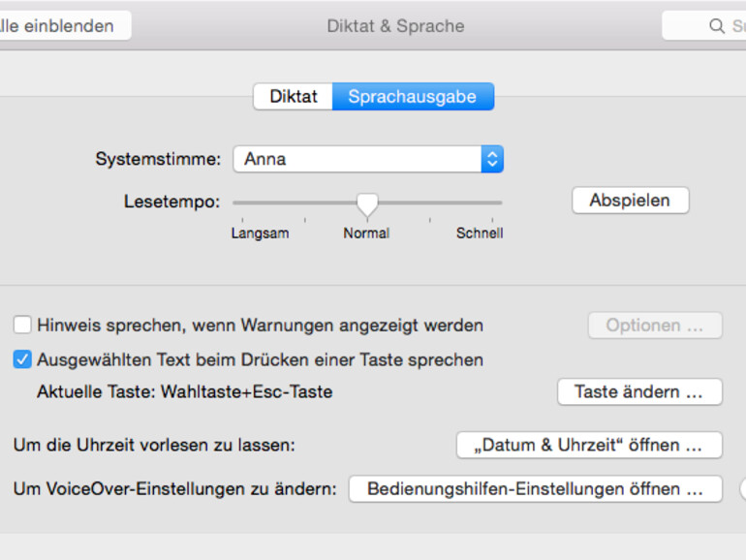The image size is (746, 560).
Task: Open the Systemstimme dropdown showing Anna
Action: [x=368, y=159]
